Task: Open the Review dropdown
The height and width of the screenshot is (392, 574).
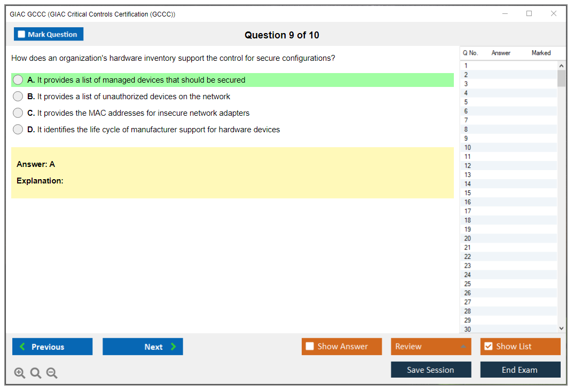Action: click(430, 347)
